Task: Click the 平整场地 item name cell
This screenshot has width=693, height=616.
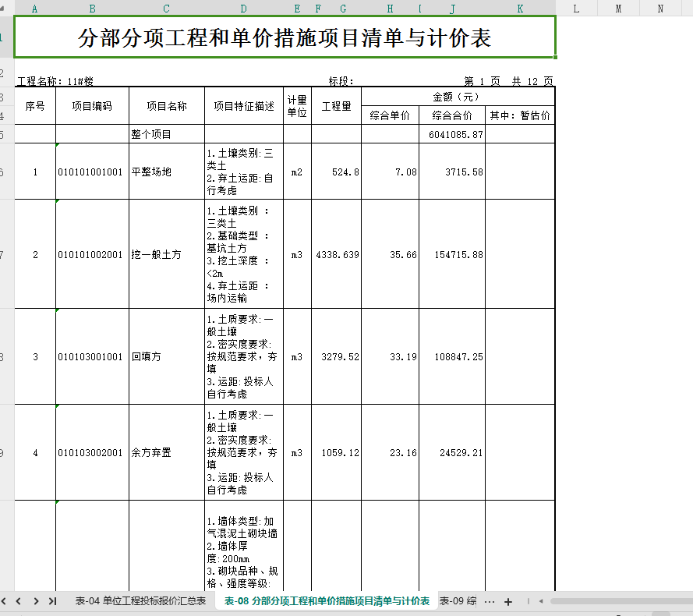Action: coord(167,172)
